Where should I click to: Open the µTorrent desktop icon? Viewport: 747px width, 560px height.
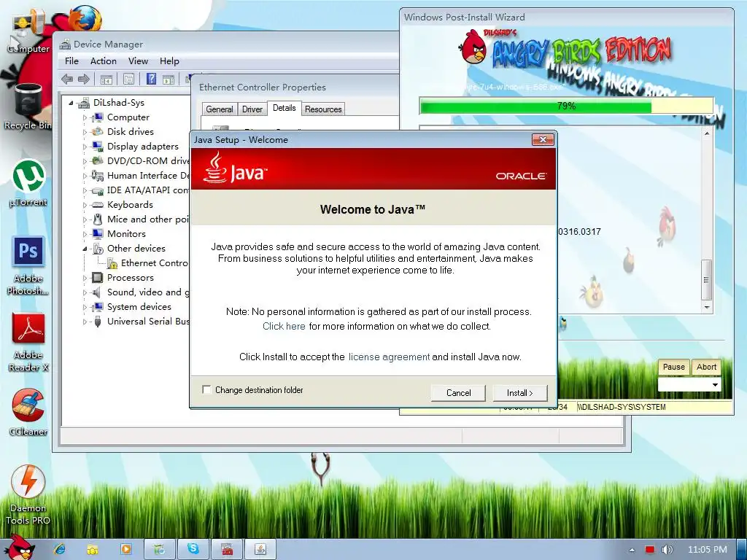[x=28, y=183]
